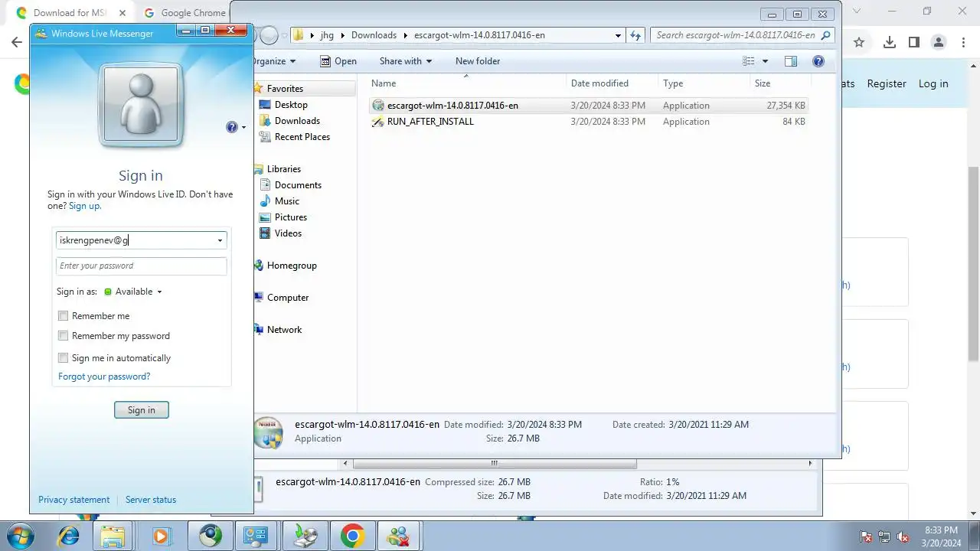Check the Remember me box
Image resolution: width=980 pixels, height=551 pixels.
tap(64, 316)
